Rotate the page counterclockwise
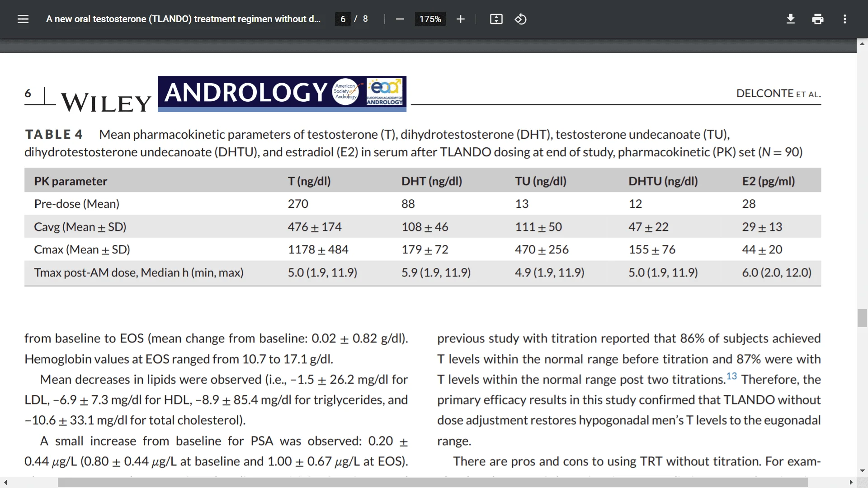This screenshot has height=488, width=868. coord(520,19)
